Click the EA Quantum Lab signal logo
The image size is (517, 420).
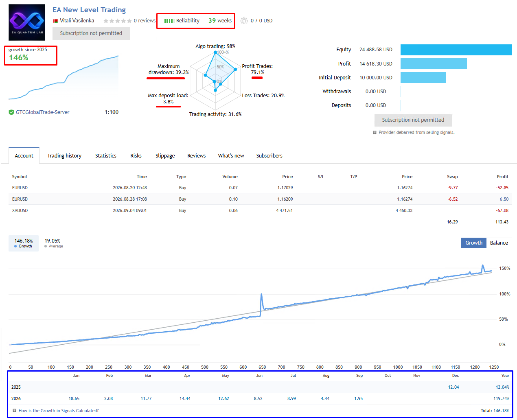point(27,22)
